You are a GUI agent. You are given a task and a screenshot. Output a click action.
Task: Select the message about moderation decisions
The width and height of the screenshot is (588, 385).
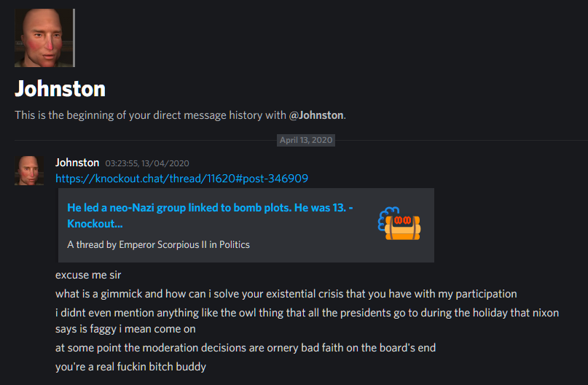pyautogui.click(x=246, y=348)
